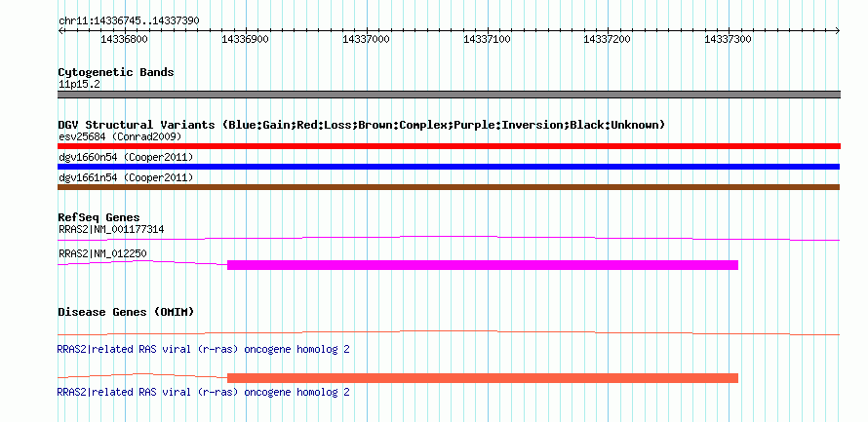Select the 11p15.2 band label
Image resolution: width=868 pixels, height=422 pixels.
click(79, 85)
